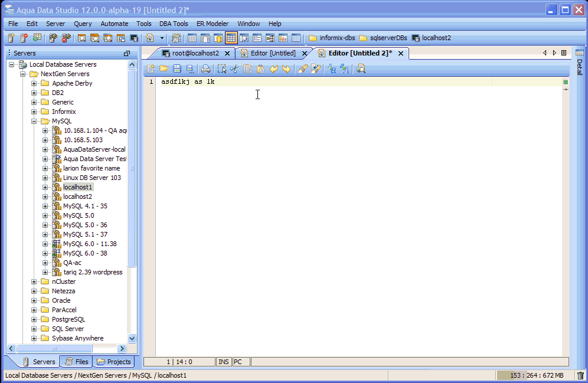Expand the localhost1 server node
The image size is (588, 383).
(x=45, y=187)
